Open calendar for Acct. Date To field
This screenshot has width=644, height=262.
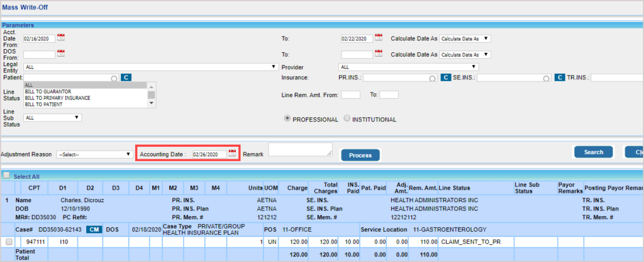point(379,38)
